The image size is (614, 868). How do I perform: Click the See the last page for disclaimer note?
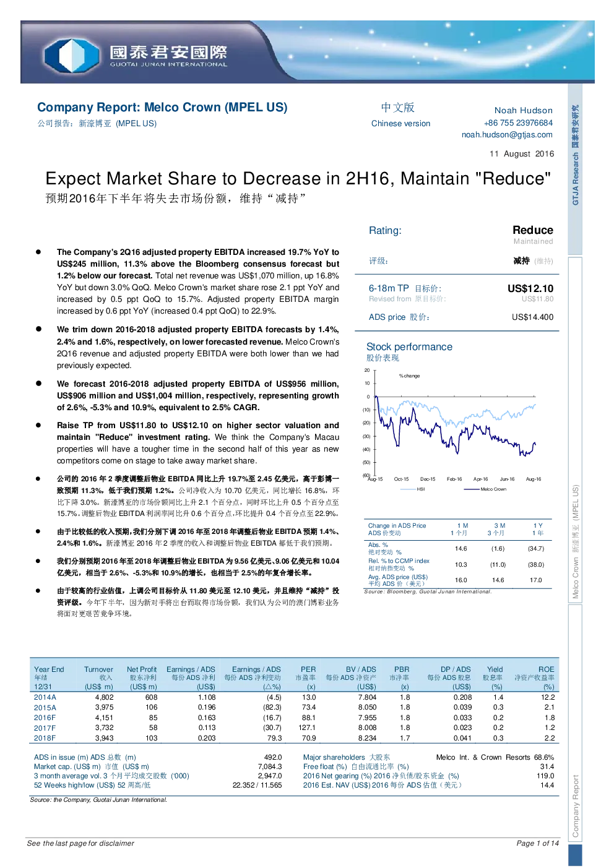(x=80, y=843)
